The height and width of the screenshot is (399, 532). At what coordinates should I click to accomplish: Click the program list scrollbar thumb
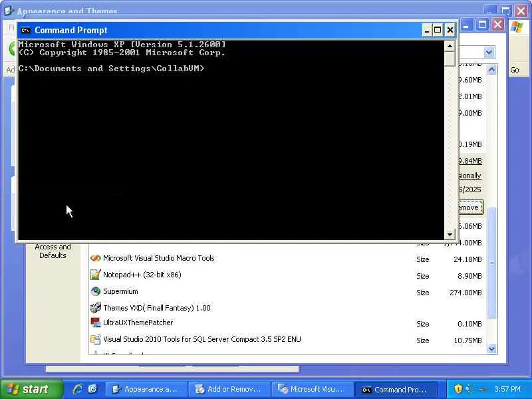(x=491, y=263)
